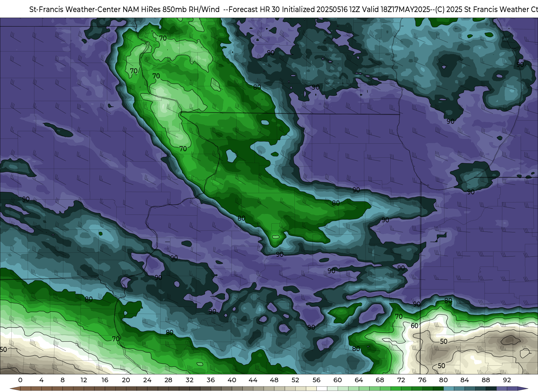Click the colorbar label '76'
The width and height of the screenshot is (538, 392).
coord(422,380)
